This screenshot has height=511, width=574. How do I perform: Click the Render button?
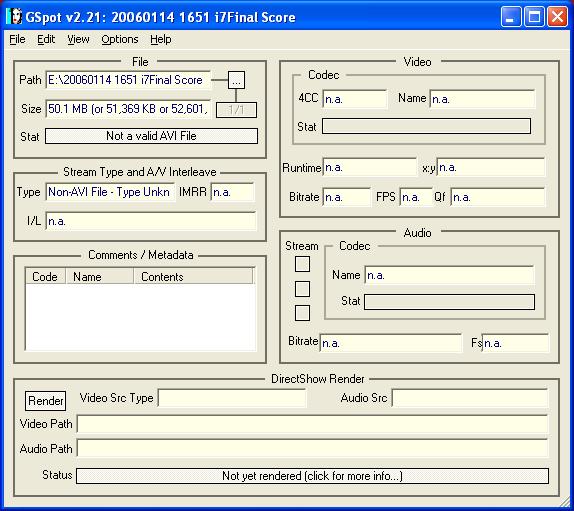click(45, 401)
